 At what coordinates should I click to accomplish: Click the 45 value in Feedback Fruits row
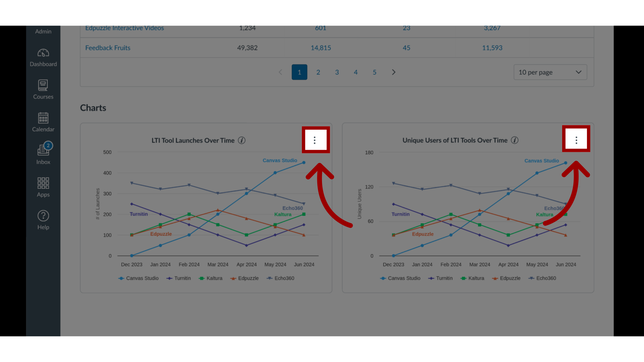[407, 48]
